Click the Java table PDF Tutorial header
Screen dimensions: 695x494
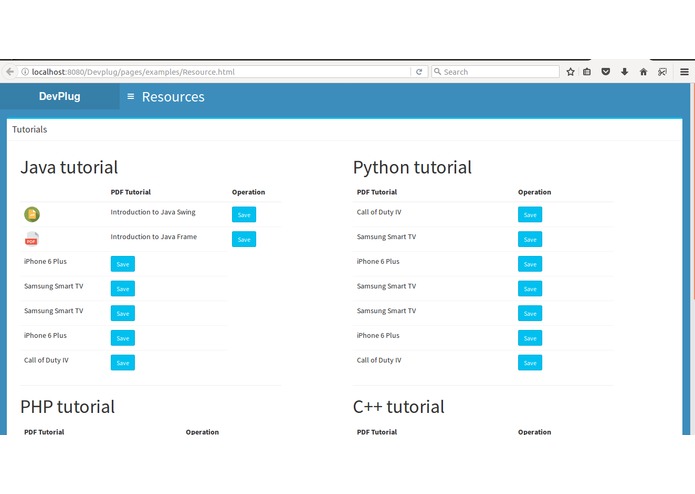pyautogui.click(x=131, y=192)
